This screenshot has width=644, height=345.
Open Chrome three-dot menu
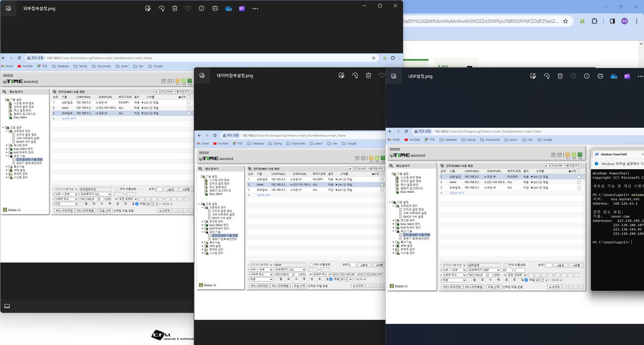tap(637, 21)
